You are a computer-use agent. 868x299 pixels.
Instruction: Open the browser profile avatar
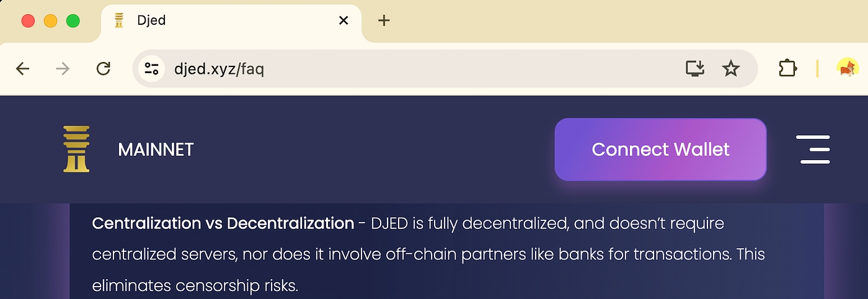(x=846, y=68)
